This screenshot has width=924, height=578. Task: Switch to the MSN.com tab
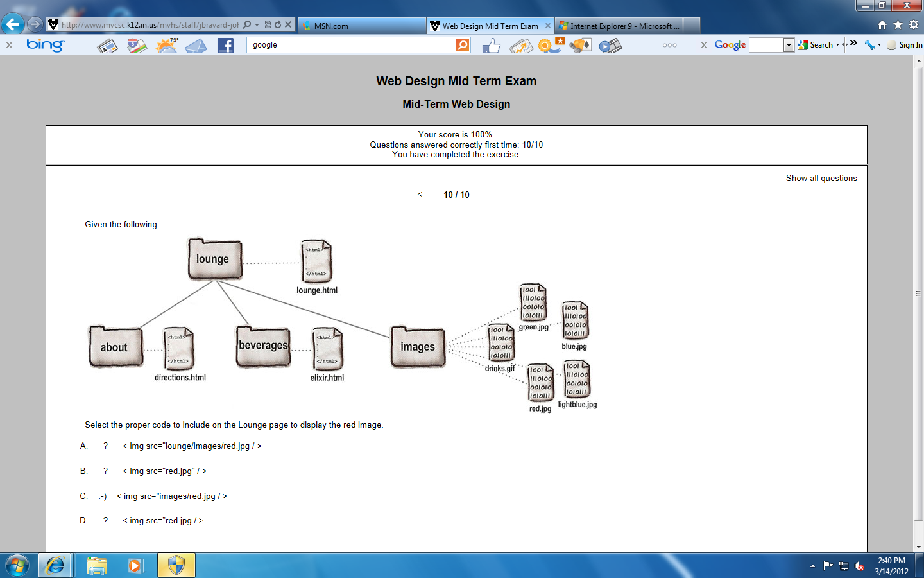[x=363, y=26]
